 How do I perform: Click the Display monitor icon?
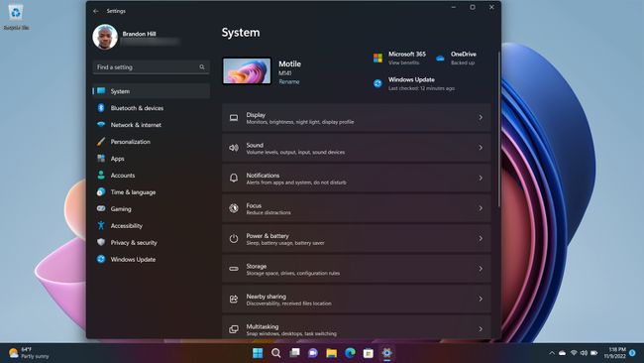pyautogui.click(x=234, y=118)
